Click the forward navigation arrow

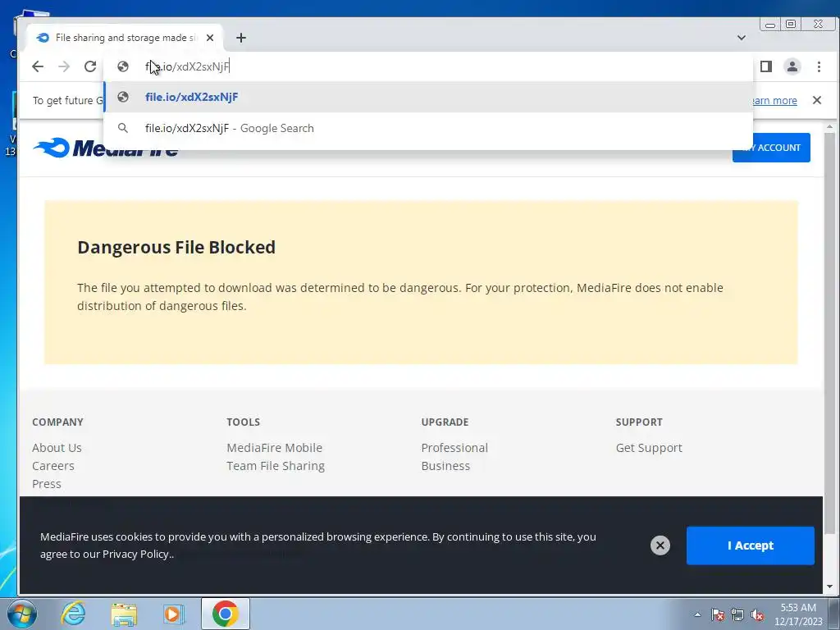[x=64, y=66]
